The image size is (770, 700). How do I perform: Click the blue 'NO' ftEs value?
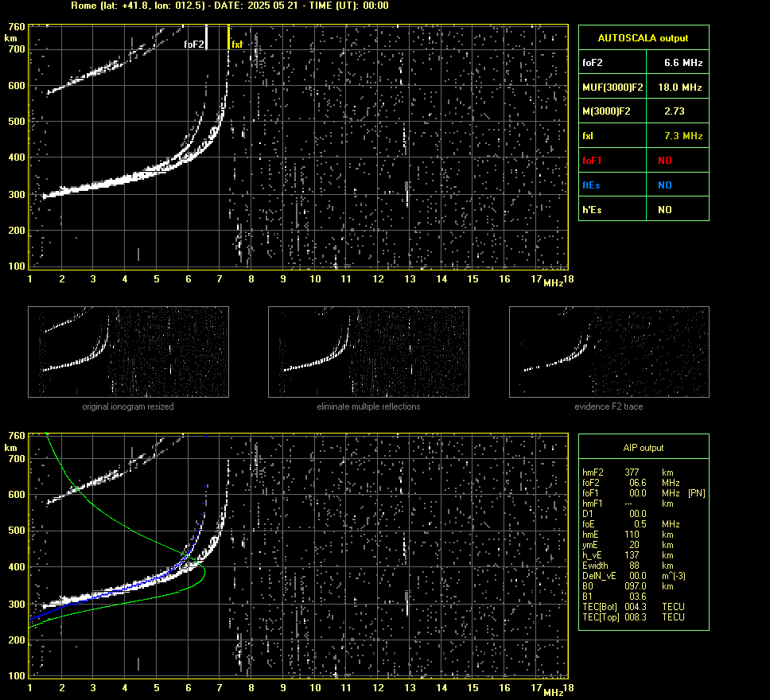pyautogui.click(x=664, y=185)
